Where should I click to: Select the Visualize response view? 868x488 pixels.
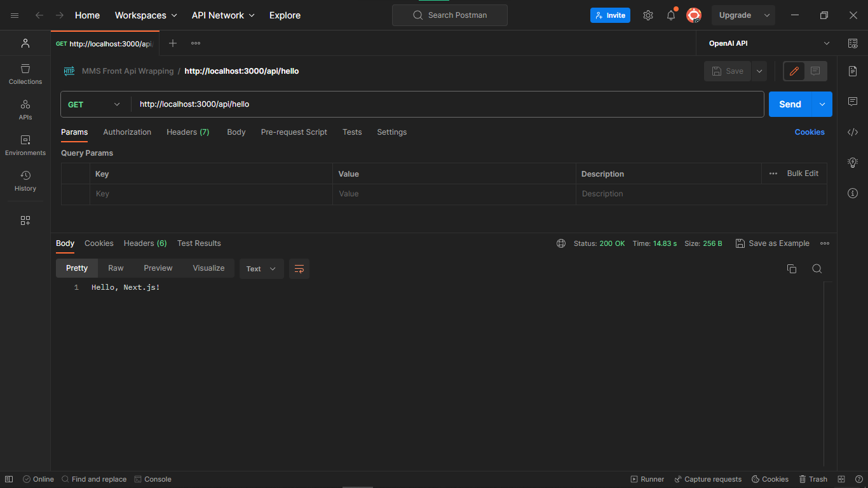pos(209,268)
